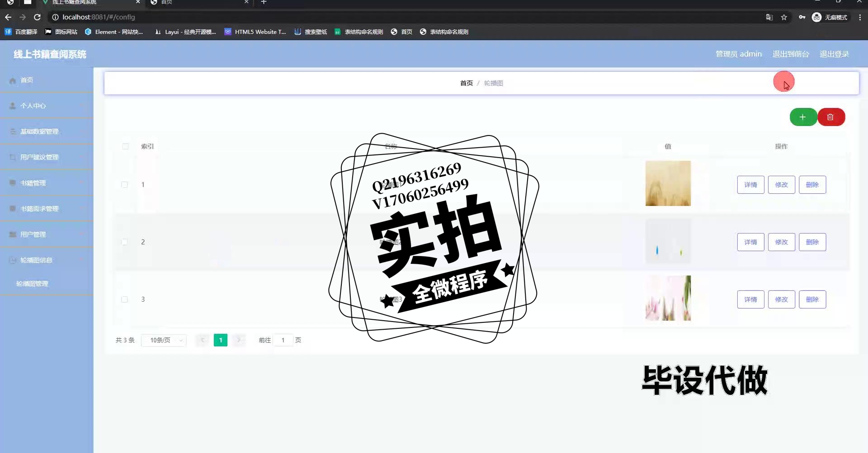
Task: Open the 10条/页 page size dropdown
Action: pyautogui.click(x=164, y=340)
